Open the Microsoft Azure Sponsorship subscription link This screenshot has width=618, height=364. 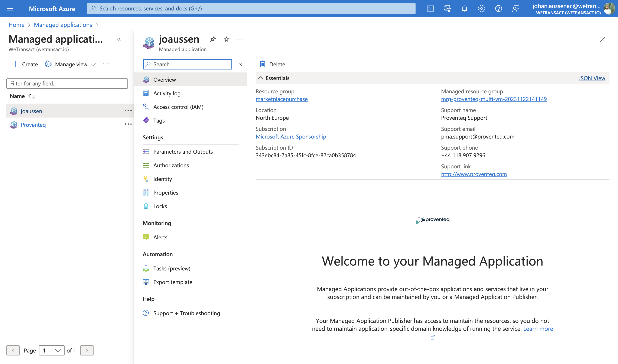[x=291, y=136]
